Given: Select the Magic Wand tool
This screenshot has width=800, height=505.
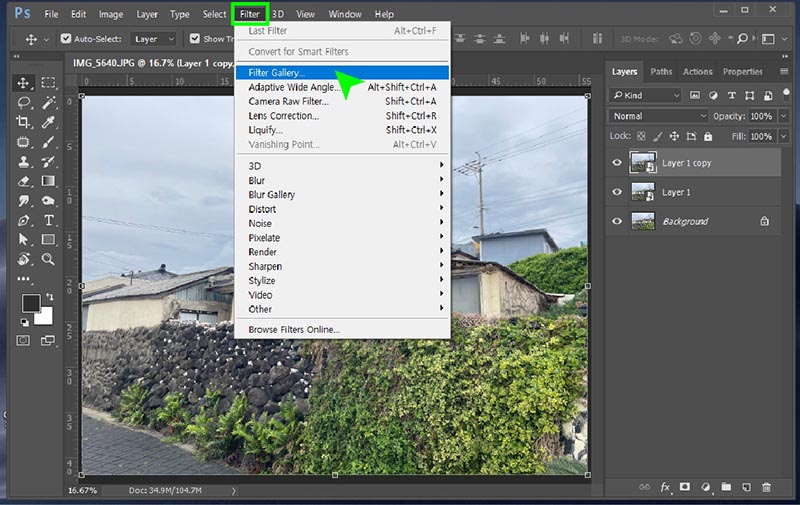Looking at the screenshot, I should click(48, 103).
